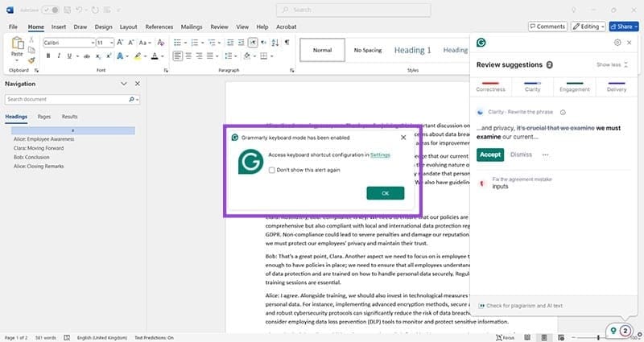Screen dimensions: 644x342
Task: Click the Bold formatting icon
Action: (x=48, y=56)
